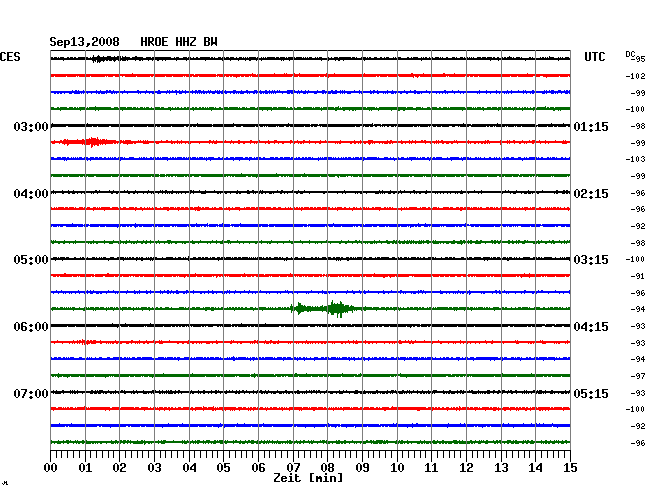Click the x-axis minute tick label 05
650x494 pixels.
point(223,467)
